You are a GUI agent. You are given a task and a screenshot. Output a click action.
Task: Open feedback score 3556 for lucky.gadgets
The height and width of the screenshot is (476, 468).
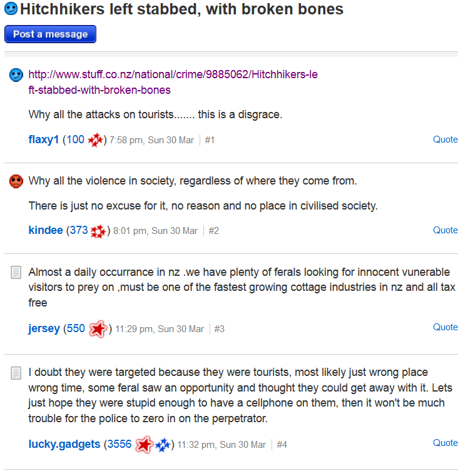coord(120,444)
